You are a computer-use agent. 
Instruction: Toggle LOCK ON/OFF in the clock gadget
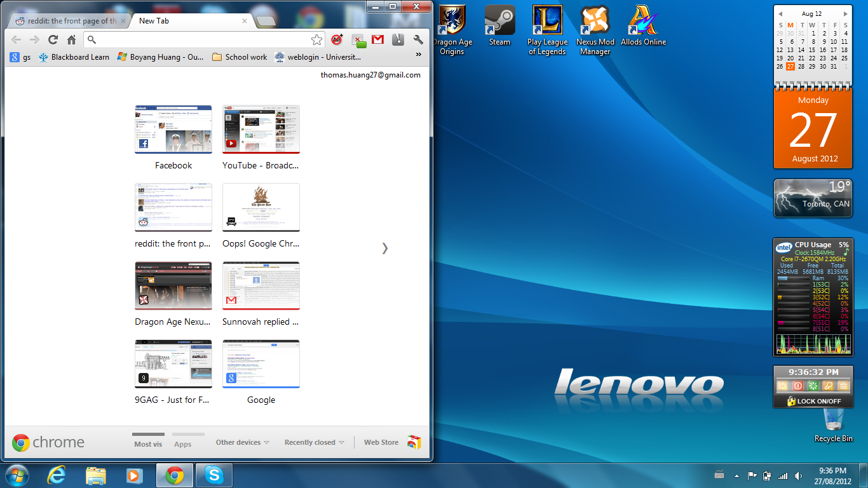point(814,402)
